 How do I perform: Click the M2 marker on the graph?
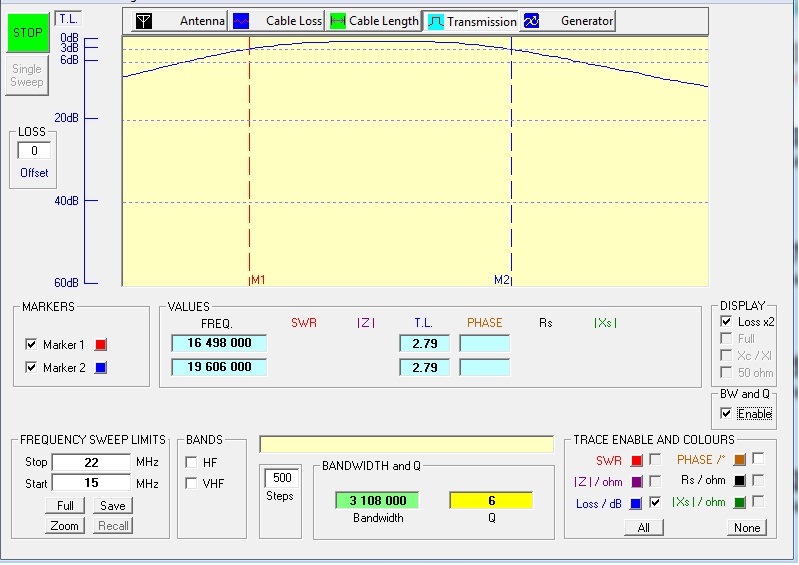pos(502,280)
